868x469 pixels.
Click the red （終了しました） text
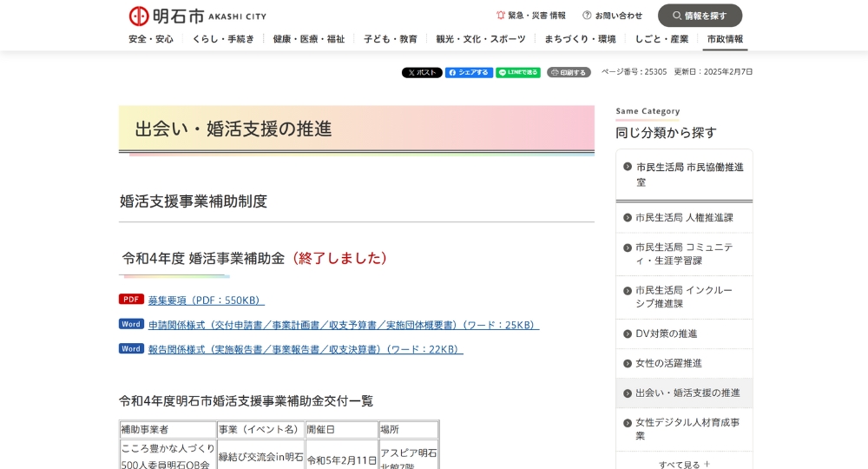(339, 258)
